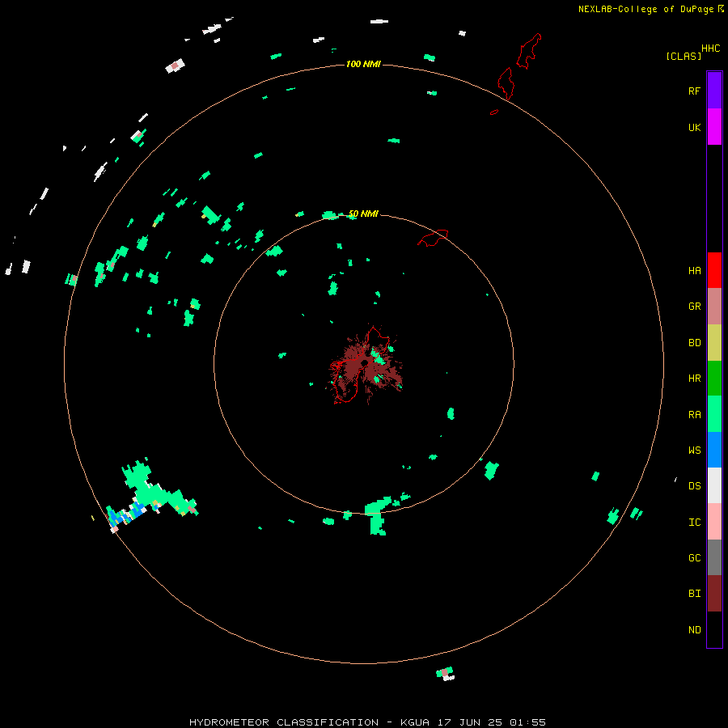Click the dark red BI swatch
Image resolution: width=728 pixels, height=728 pixels.
click(x=714, y=594)
